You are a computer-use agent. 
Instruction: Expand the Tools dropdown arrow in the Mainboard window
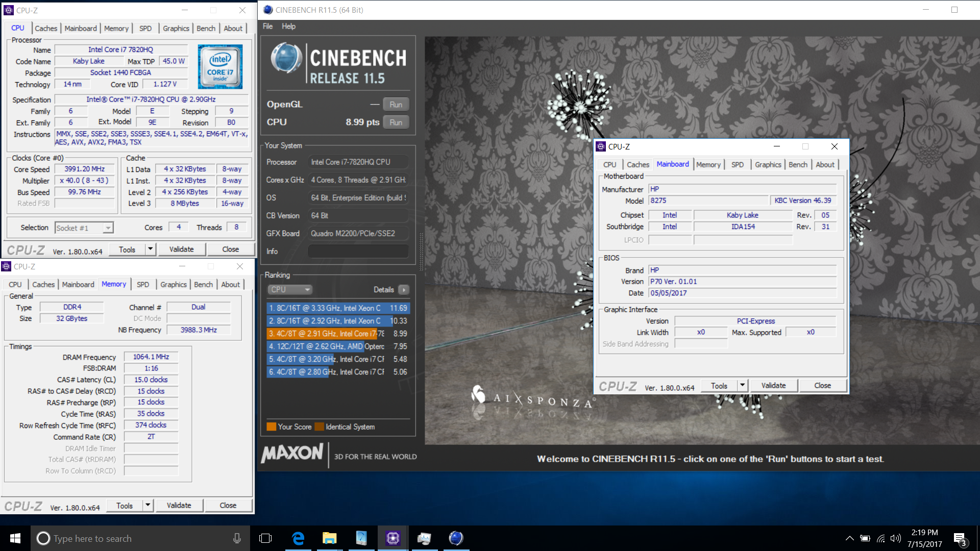pos(743,386)
